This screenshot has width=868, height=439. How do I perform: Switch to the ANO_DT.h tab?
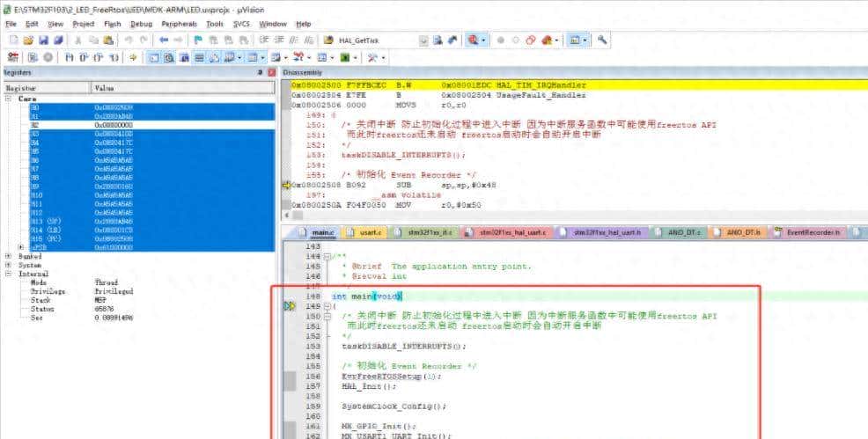click(x=739, y=233)
